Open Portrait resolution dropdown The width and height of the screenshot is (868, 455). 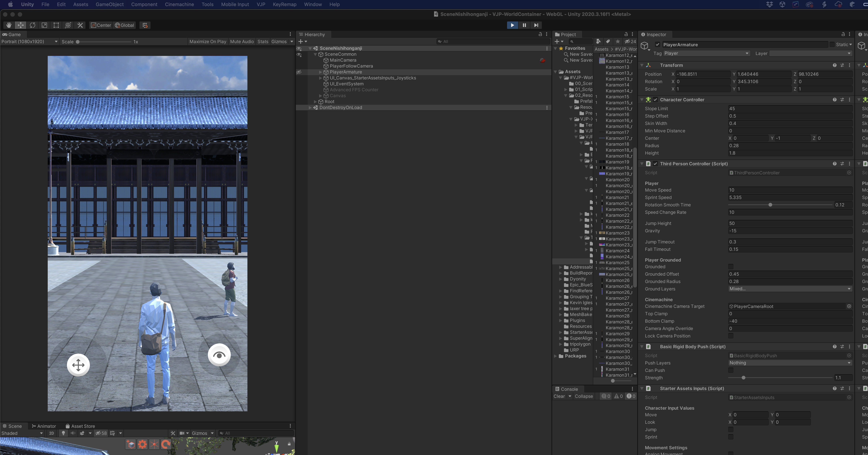coord(29,41)
